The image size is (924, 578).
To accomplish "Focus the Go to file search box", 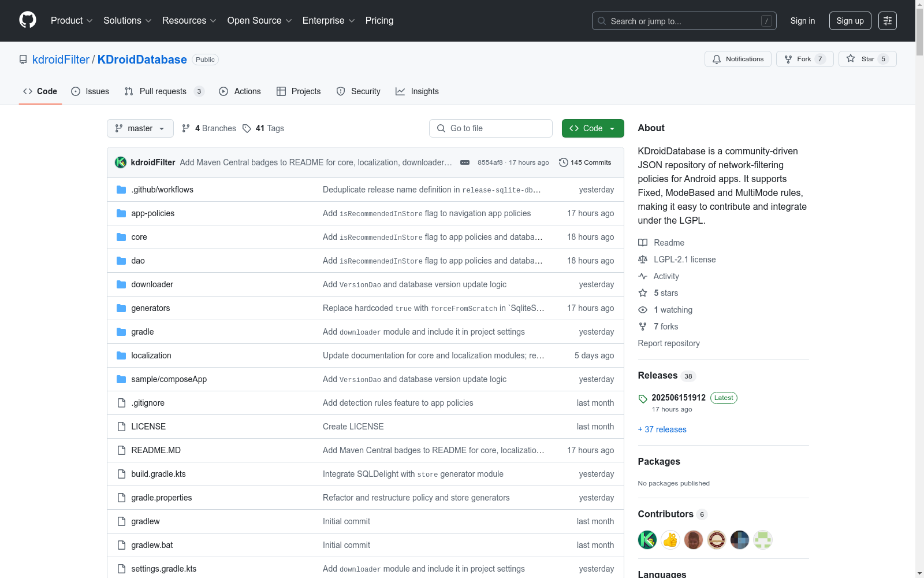I will click(x=491, y=128).
